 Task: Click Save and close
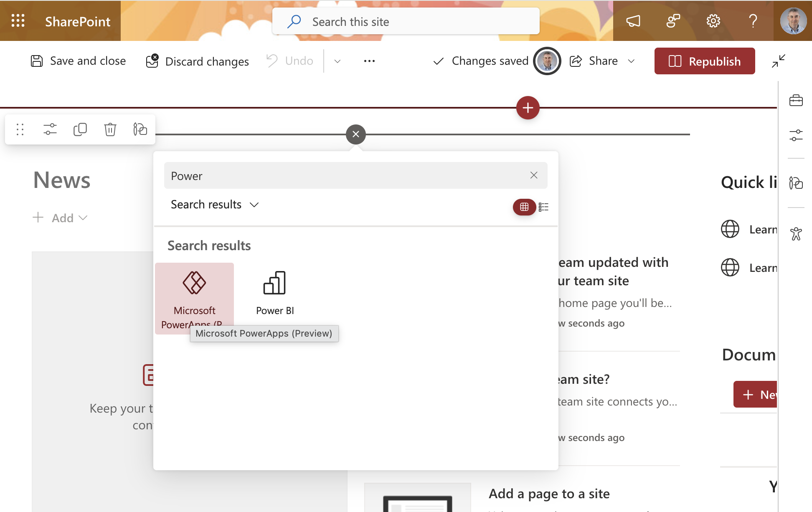click(78, 61)
